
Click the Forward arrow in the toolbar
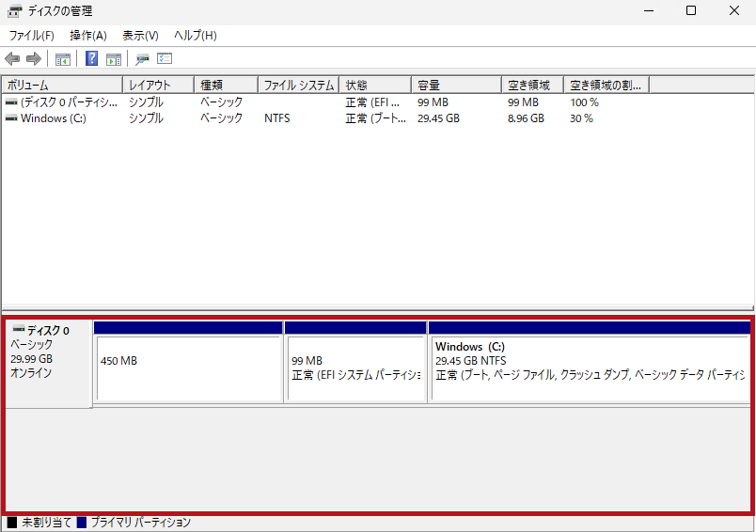(33, 59)
